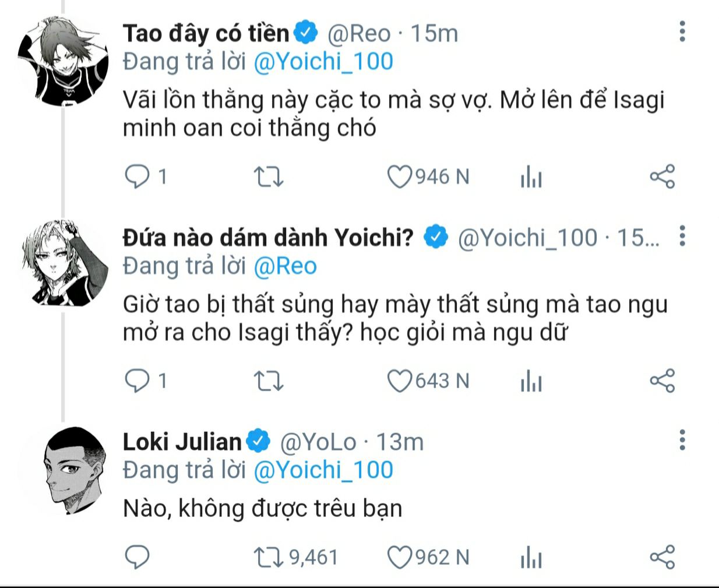Screen dimensions: 719x588
Task: Open the @Yoichi_100 mention in Reo's reply
Action: (323, 62)
